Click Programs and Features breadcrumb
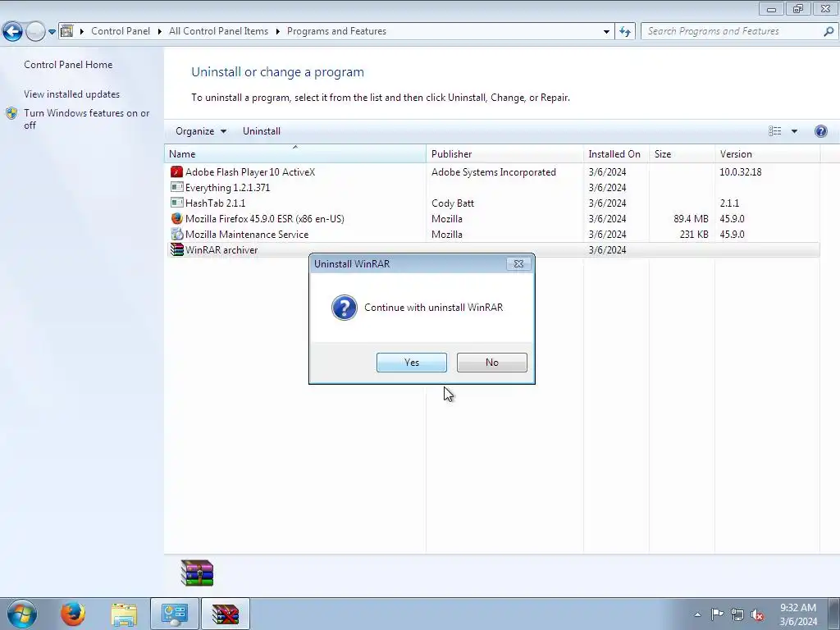The width and height of the screenshot is (840, 630). [336, 31]
